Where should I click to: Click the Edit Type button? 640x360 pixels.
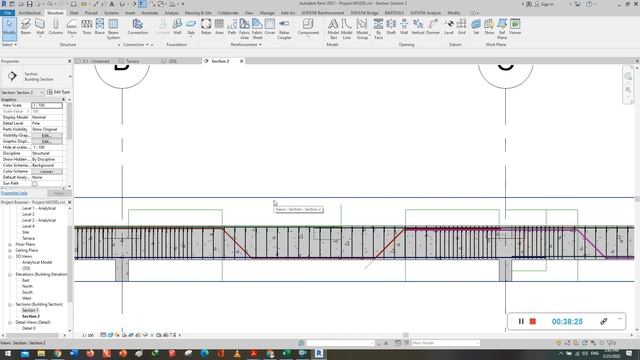pyautogui.click(x=59, y=92)
